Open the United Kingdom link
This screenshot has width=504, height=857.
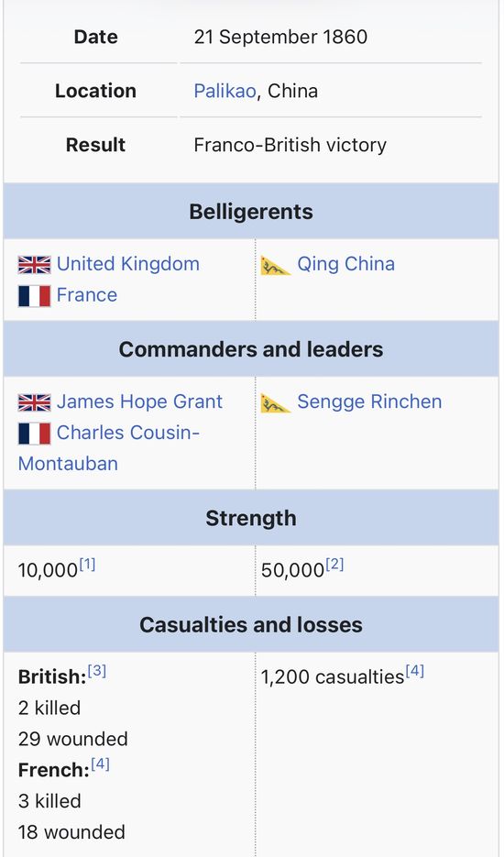(128, 264)
